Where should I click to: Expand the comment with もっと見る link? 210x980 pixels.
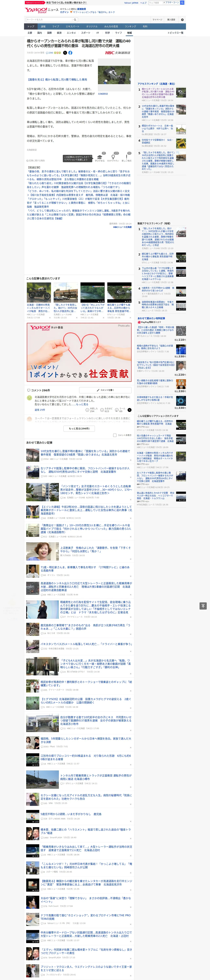82,404
